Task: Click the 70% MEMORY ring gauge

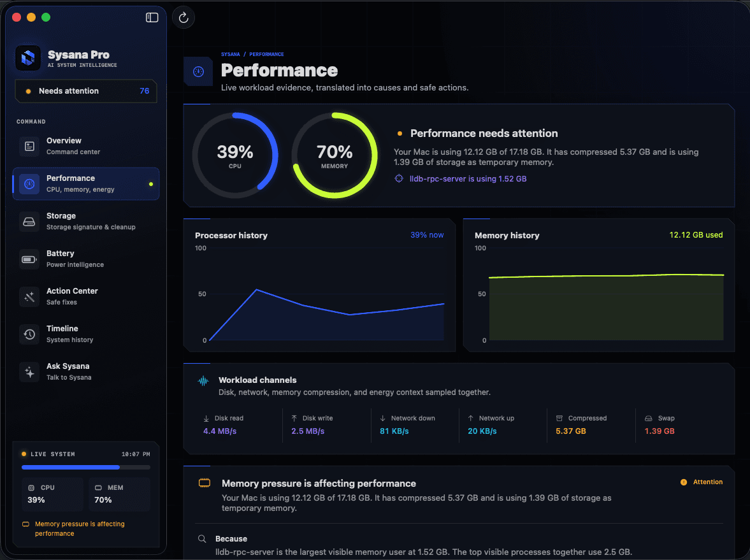Action: coord(335,156)
